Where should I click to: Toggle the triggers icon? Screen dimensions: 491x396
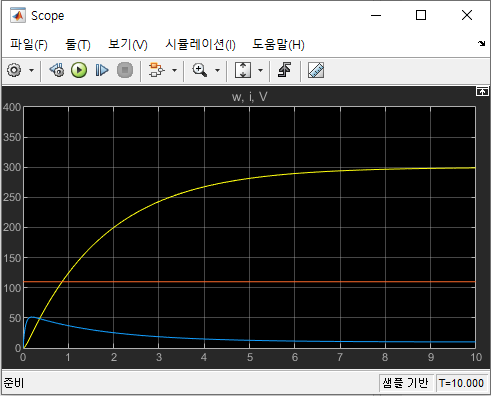(x=284, y=70)
